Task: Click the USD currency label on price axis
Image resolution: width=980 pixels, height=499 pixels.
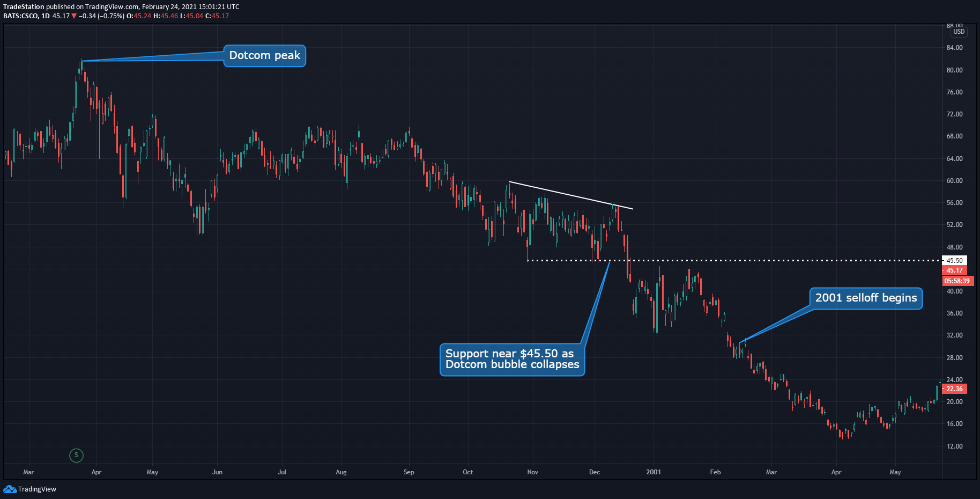Action: tap(959, 32)
